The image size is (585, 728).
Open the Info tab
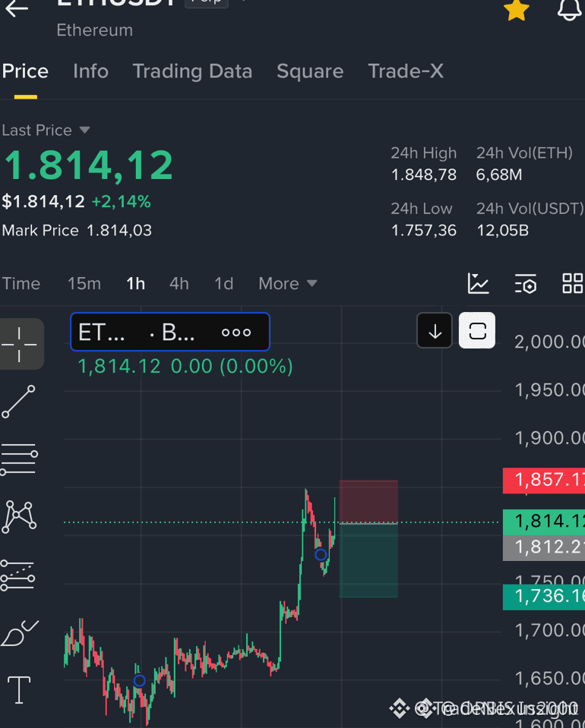click(90, 71)
